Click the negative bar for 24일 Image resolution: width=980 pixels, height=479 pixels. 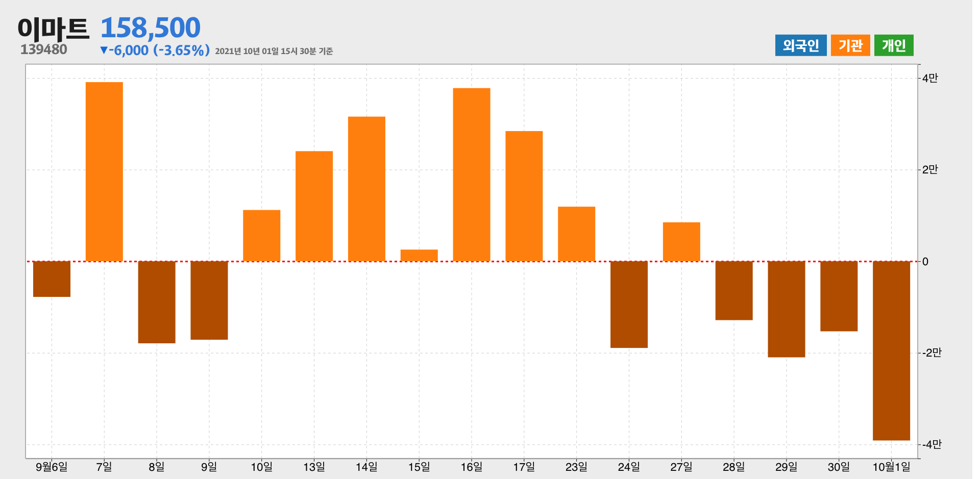click(629, 305)
